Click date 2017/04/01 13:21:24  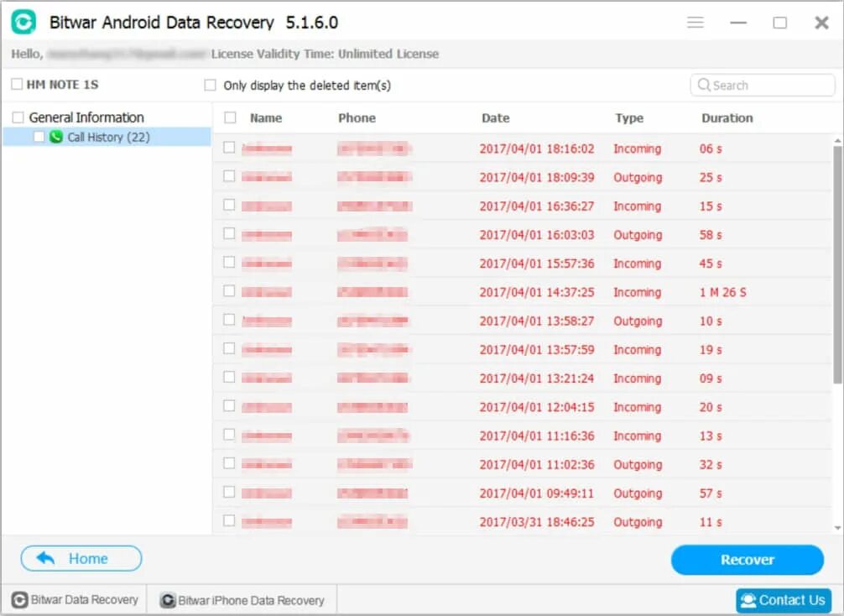tap(537, 378)
